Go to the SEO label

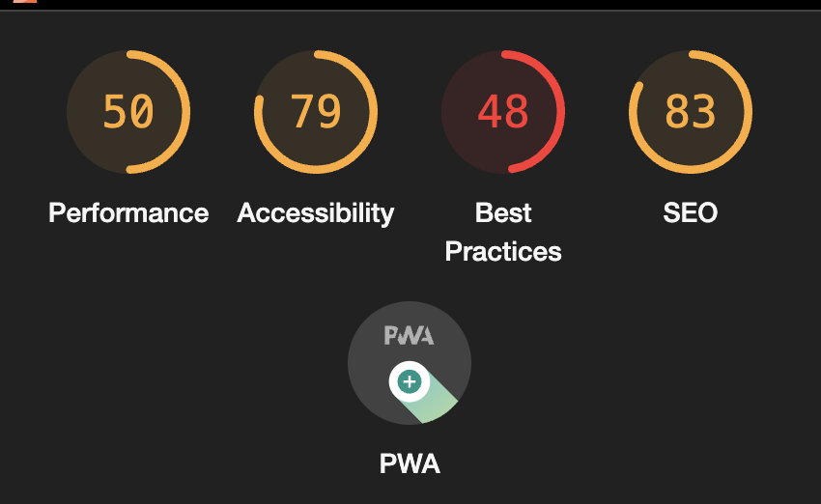[x=690, y=213]
